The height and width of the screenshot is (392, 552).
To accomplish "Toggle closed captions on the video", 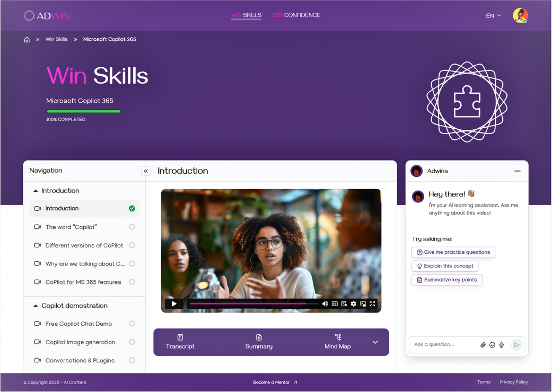I will click(335, 304).
